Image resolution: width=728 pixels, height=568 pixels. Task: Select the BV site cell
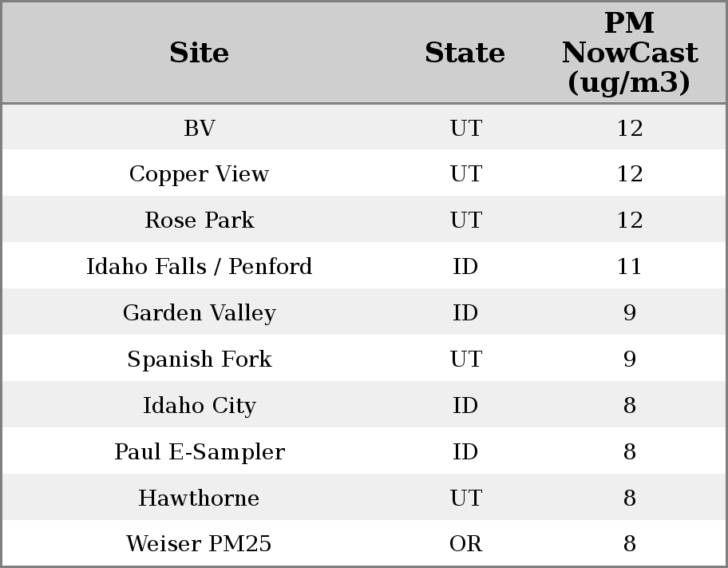pos(199,128)
